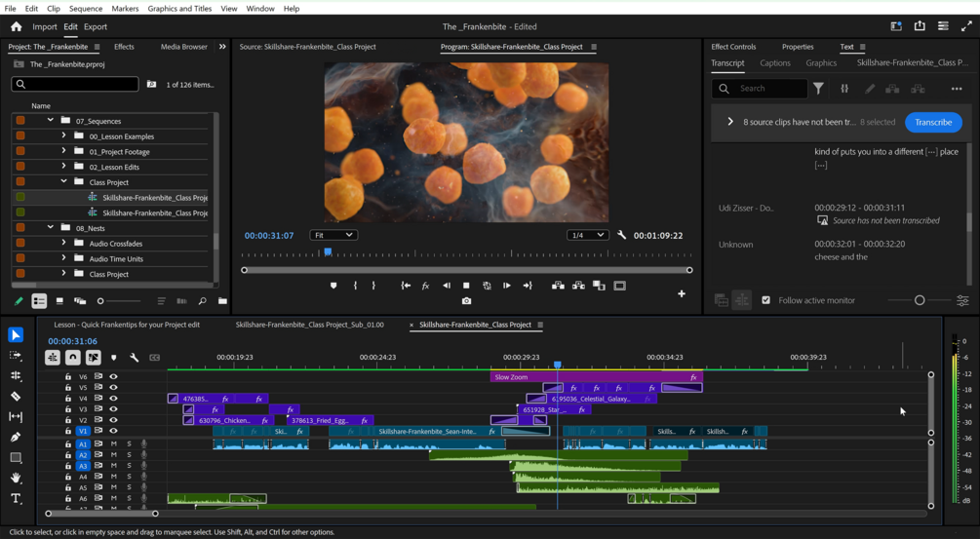This screenshot has width=980, height=539.
Task: Click the Home icon
Action: click(x=17, y=27)
